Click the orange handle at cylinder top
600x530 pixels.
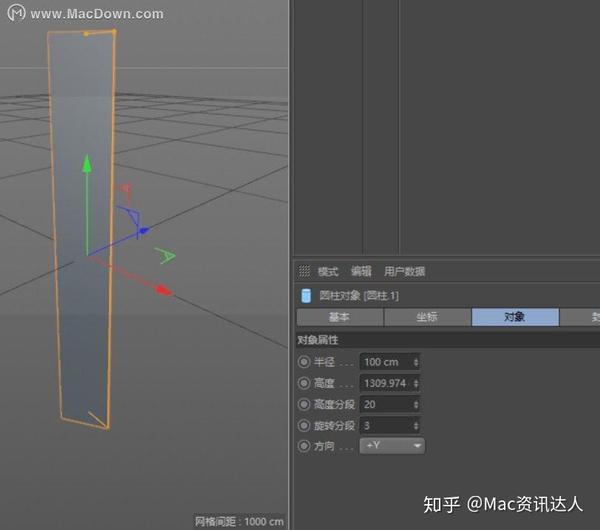pos(86,34)
